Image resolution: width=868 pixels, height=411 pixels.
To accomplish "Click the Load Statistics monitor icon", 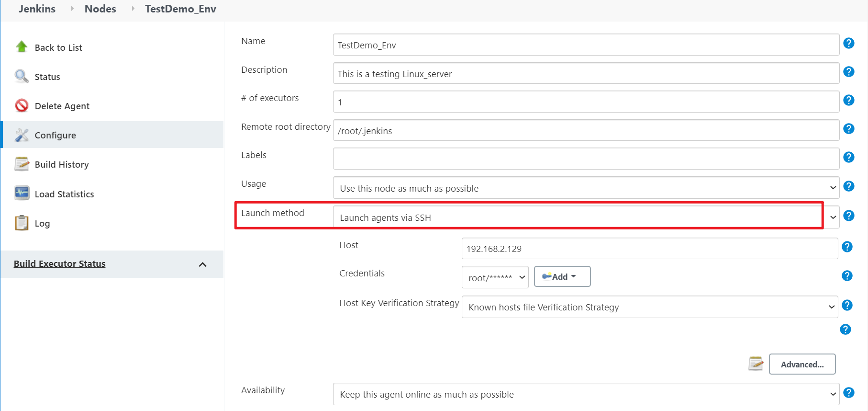I will click(x=22, y=193).
